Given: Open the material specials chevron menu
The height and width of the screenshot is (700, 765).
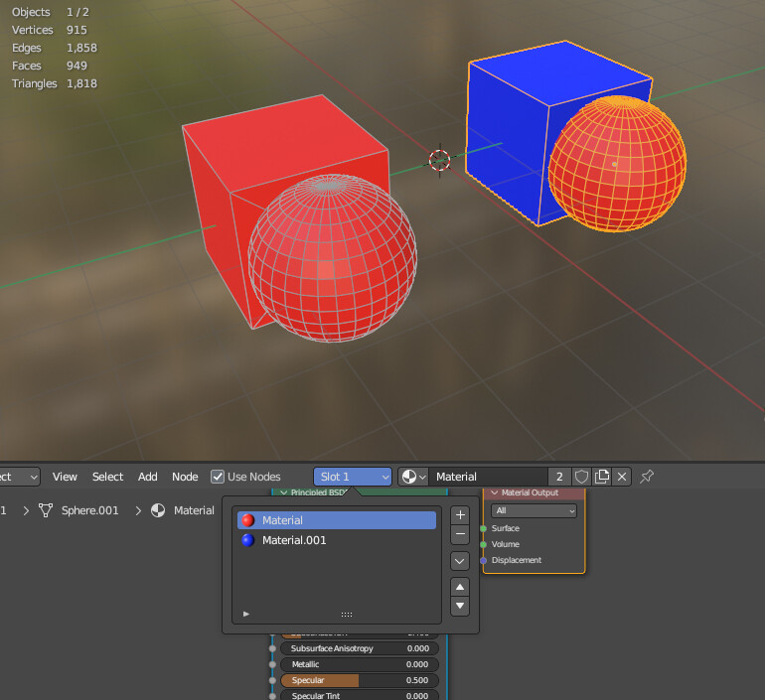Looking at the screenshot, I should (460, 561).
